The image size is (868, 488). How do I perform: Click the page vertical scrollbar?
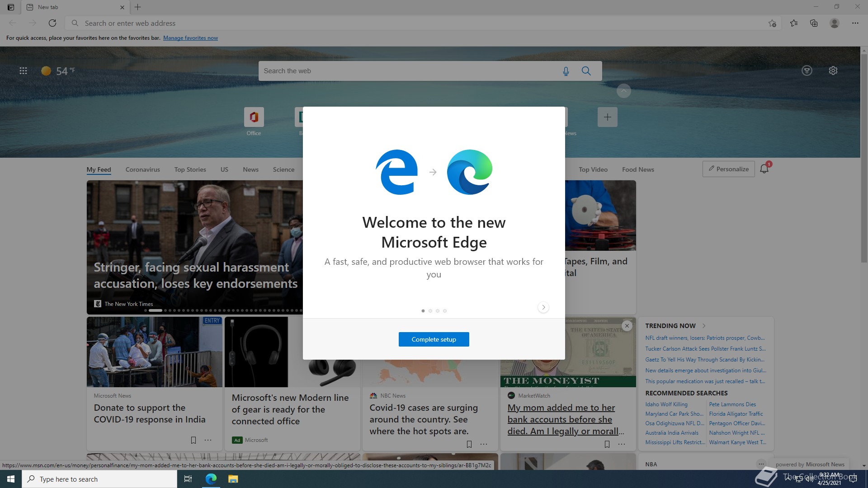pos(864,158)
